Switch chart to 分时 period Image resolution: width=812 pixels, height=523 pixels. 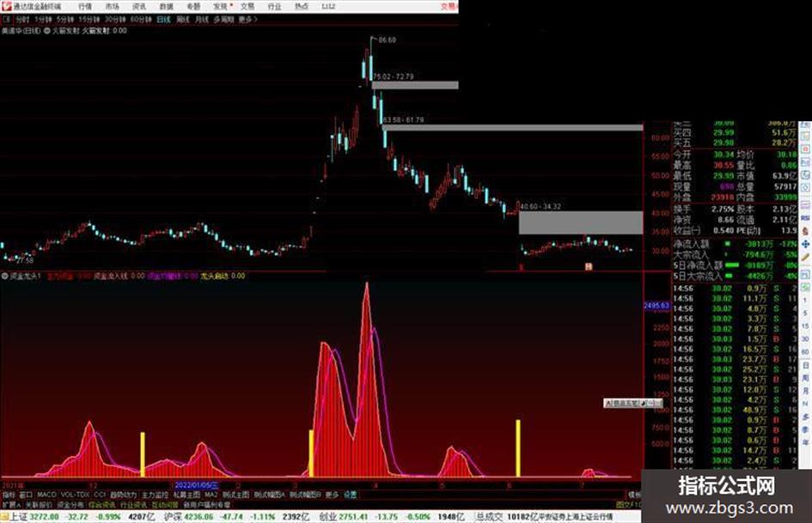(22, 19)
